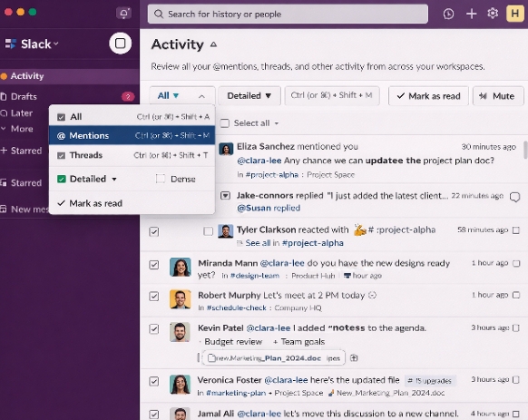Expand the Select all dropdown arrow
Image resolution: width=528 pixels, height=420 pixels.
tap(277, 123)
